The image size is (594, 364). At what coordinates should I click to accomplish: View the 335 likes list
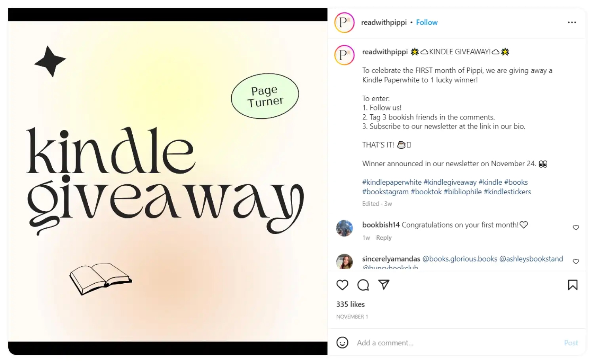tap(350, 304)
